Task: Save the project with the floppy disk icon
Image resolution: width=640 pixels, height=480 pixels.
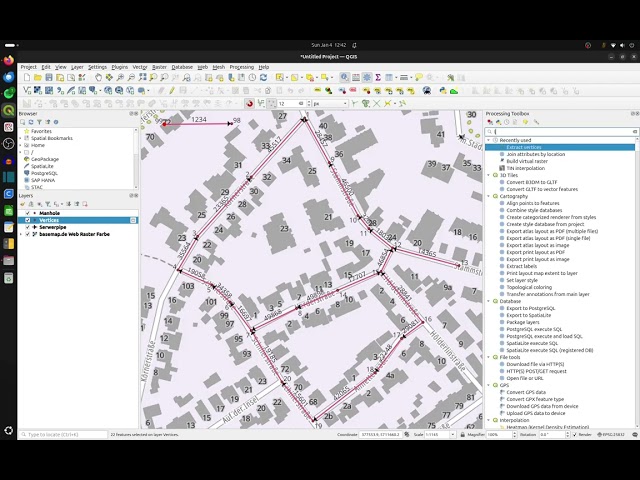Action: pos(49,78)
